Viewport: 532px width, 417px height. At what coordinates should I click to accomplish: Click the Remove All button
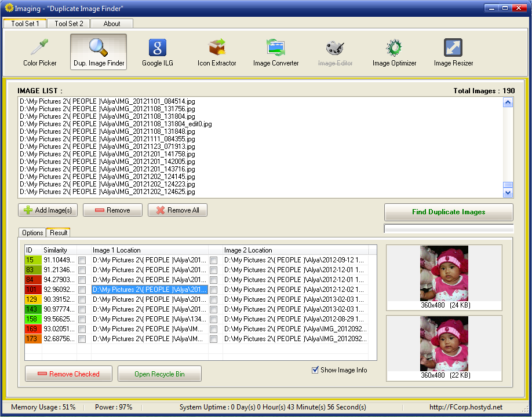click(x=177, y=210)
